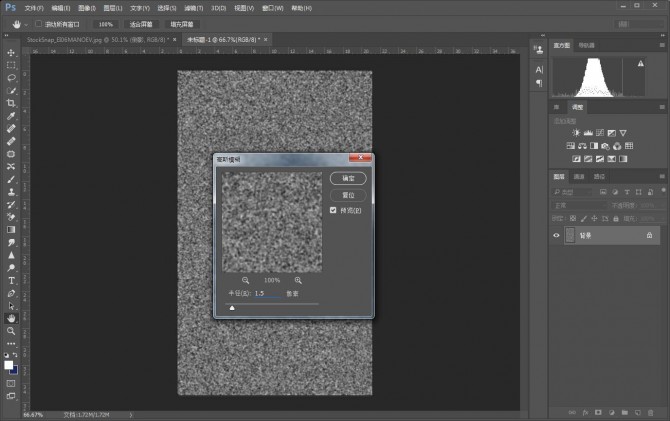Image resolution: width=670 pixels, height=421 pixels.
Task: Select the Eyedropper tool
Action: tap(11, 116)
